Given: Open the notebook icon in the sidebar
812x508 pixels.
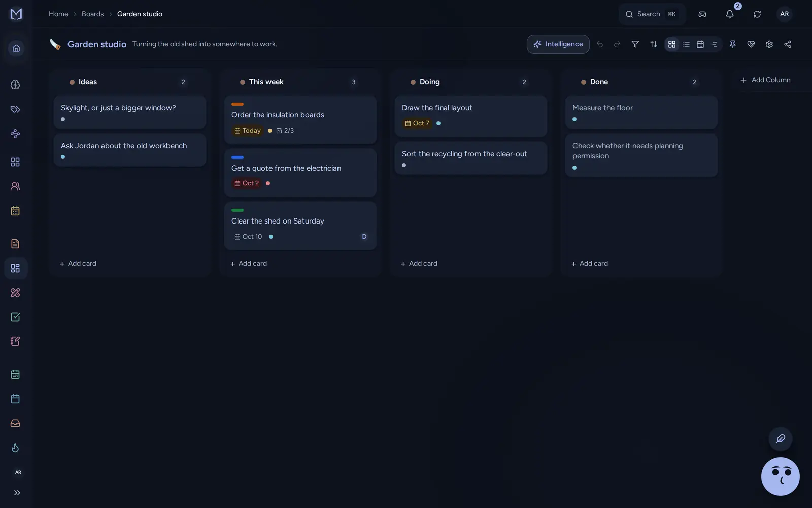Looking at the screenshot, I should 15,341.
